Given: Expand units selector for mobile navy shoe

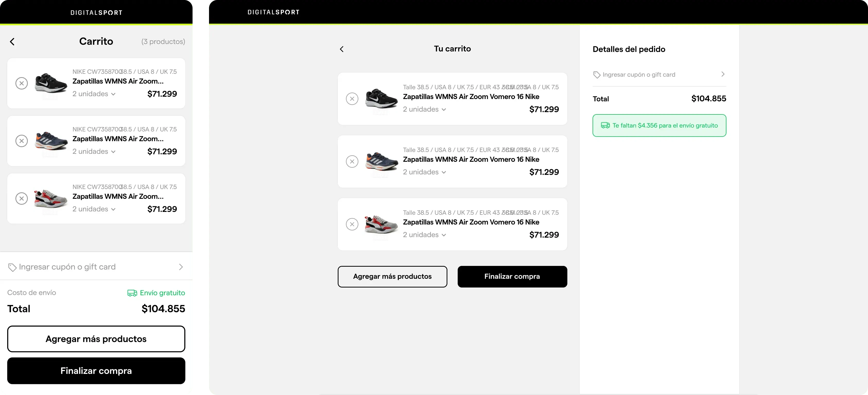Looking at the screenshot, I should pos(94,151).
